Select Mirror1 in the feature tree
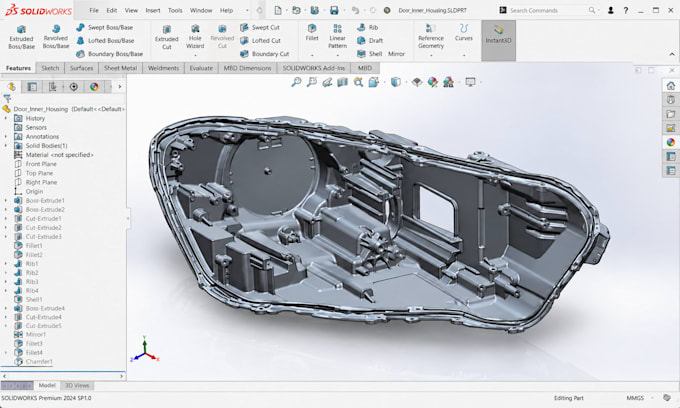680x408 pixels. (36, 335)
